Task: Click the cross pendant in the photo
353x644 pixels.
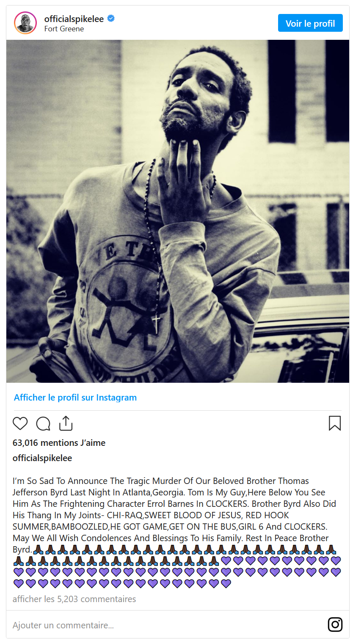Action: (x=157, y=323)
